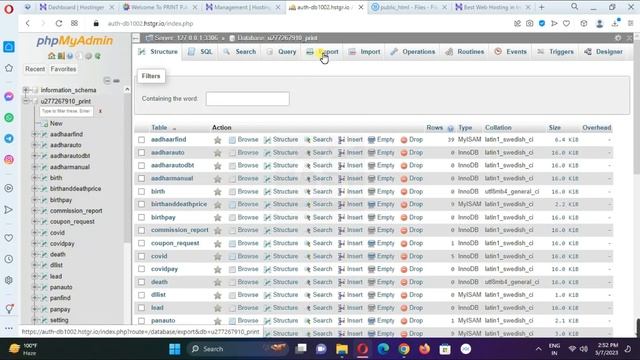Open File Explorer from taskbar
This screenshot has height=360, width=640.
[342, 349]
